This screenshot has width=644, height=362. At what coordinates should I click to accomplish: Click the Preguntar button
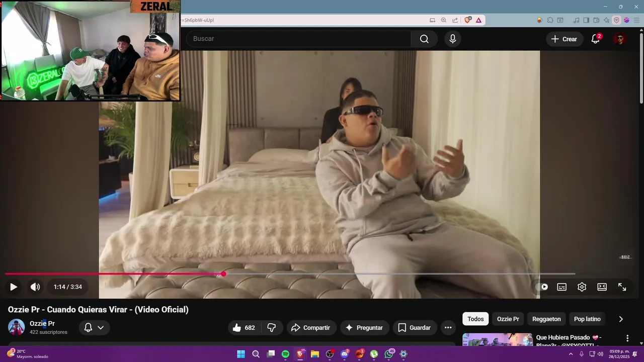[x=364, y=328]
